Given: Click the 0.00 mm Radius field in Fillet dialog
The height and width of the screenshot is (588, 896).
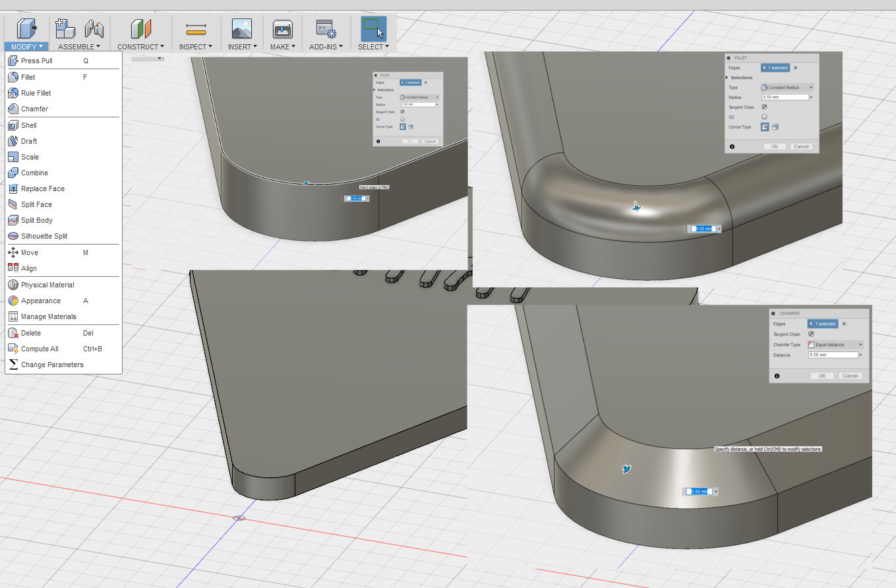Looking at the screenshot, I should pos(418,104).
